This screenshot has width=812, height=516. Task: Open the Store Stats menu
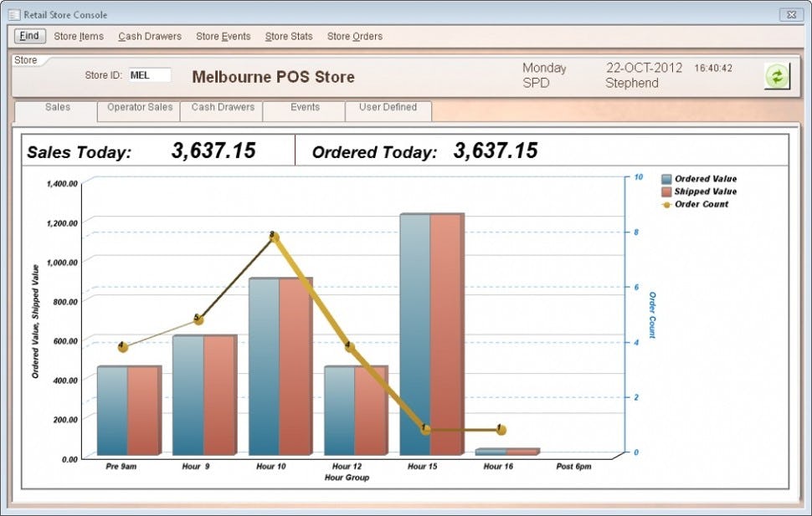coord(289,36)
